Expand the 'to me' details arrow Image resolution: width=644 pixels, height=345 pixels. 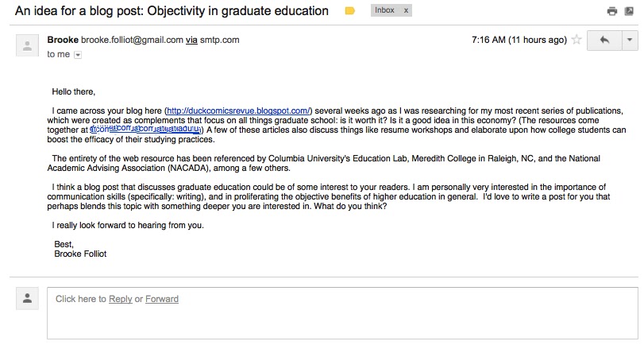78,55
